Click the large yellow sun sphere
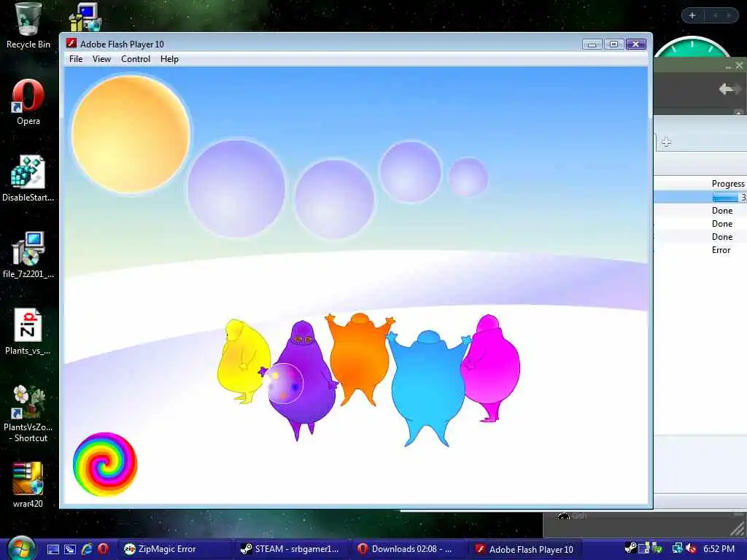This screenshot has width=747, height=560. pos(131,134)
